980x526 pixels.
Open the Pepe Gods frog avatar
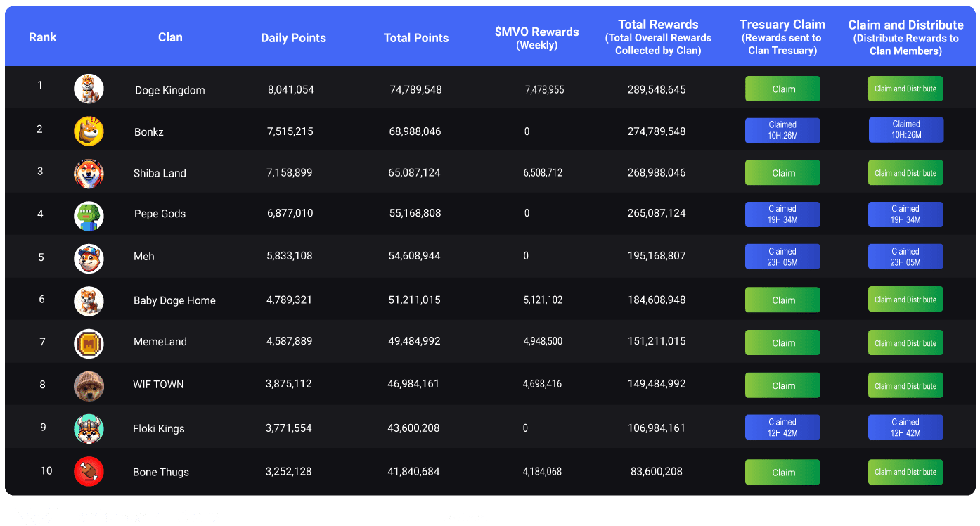89,216
